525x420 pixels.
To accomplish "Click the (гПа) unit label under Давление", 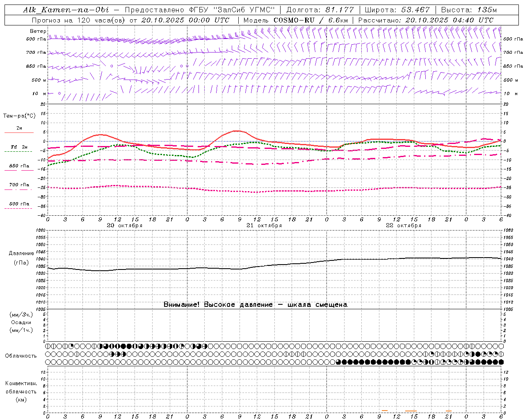I will click(21, 263).
